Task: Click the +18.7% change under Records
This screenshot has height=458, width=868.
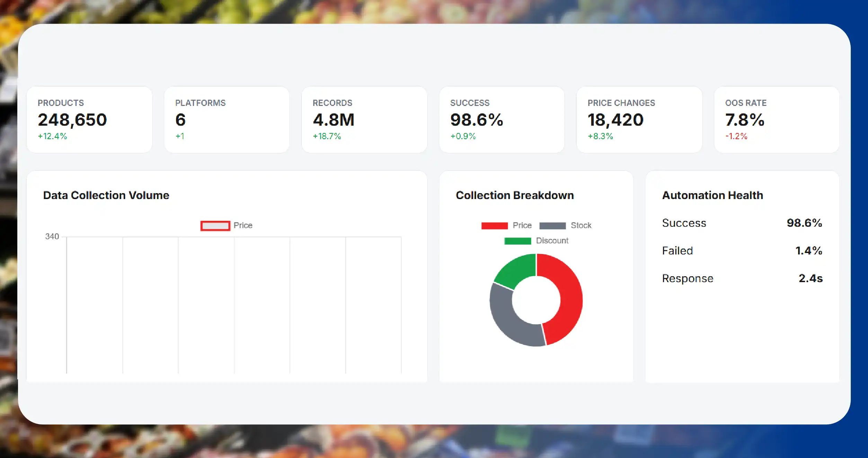Action: pyautogui.click(x=327, y=136)
